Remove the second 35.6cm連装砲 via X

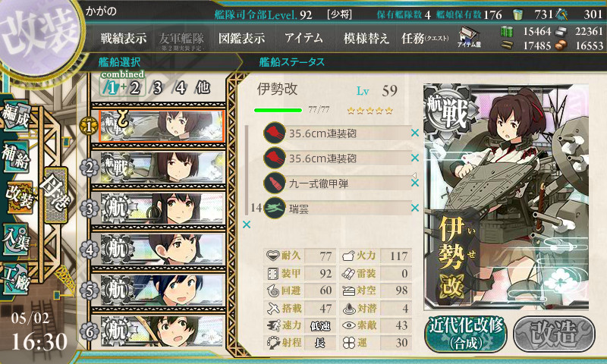tap(415, 158)
